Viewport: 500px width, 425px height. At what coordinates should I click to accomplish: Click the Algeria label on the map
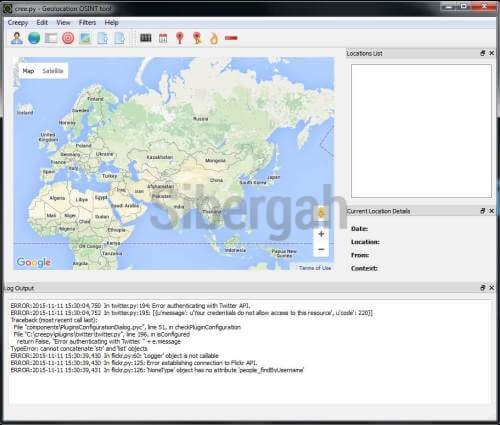(57, 198)
